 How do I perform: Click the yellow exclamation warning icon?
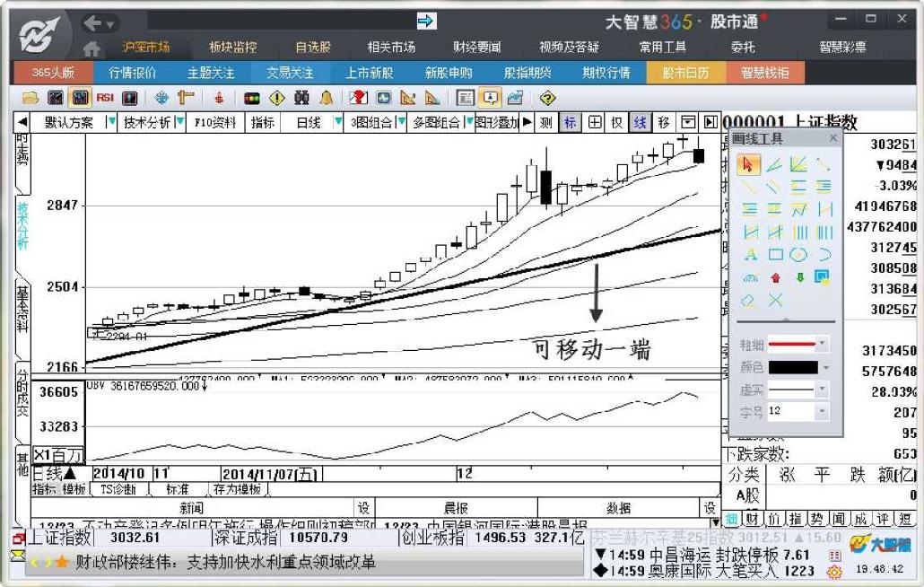click(277, 98)
